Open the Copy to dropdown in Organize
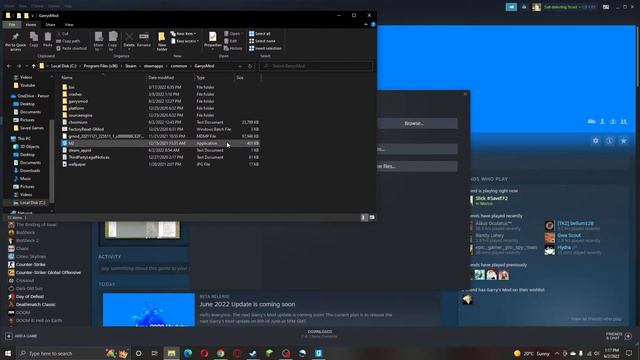 (113, 41)
